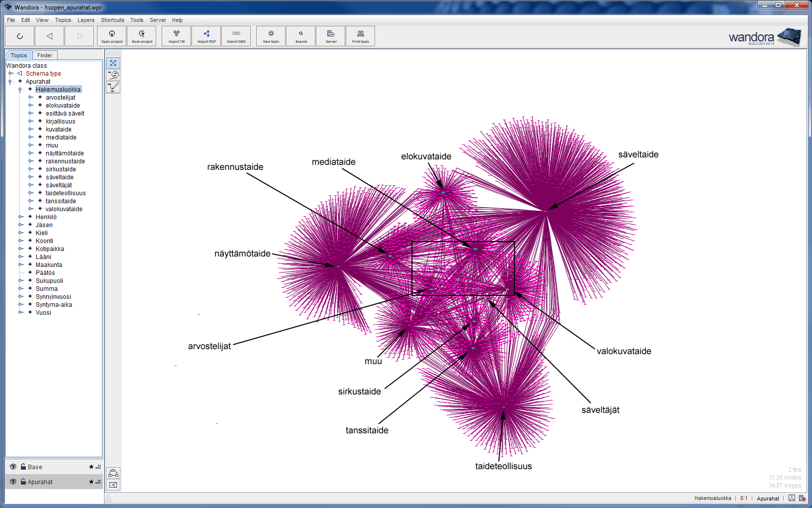Click the taideteollisuus label in the graph
The width and height of the screenshot is (812, 508).
pyautogui.click(x=503, y=466)
